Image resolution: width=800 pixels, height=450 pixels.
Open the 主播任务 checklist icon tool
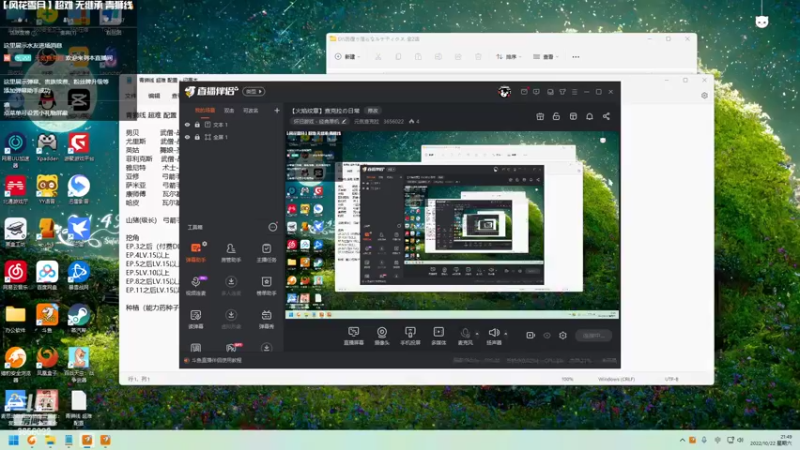click(266, 252)
